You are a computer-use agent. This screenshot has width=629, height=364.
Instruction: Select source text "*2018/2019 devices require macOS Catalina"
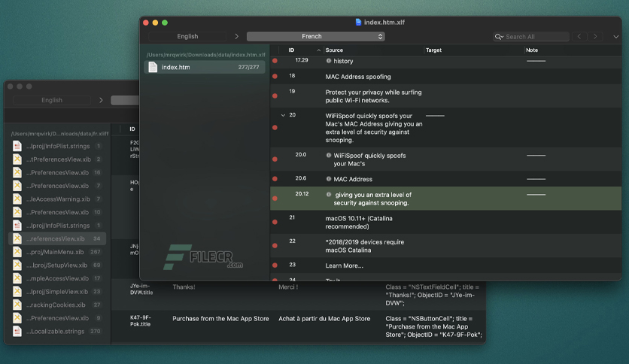point(365,246)
